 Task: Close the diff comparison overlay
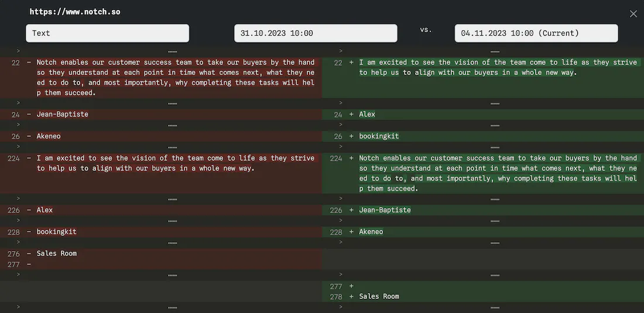(633, 13)
